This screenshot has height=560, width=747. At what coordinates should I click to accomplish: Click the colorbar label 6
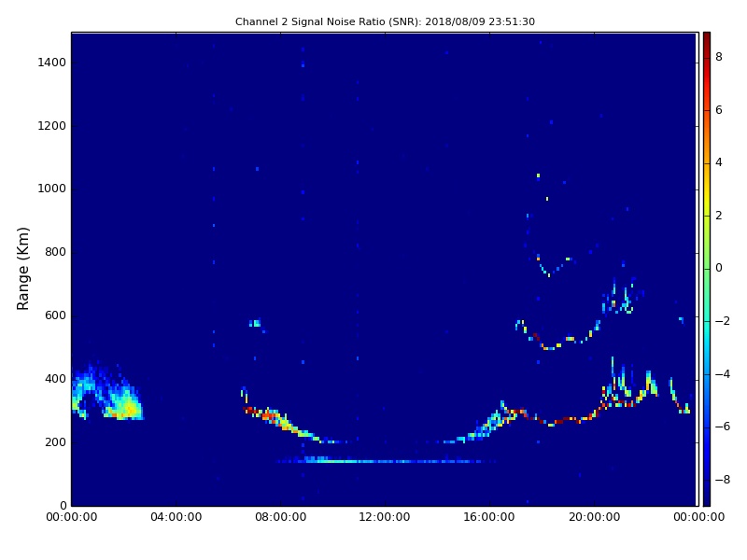click(x=719, y=110)
